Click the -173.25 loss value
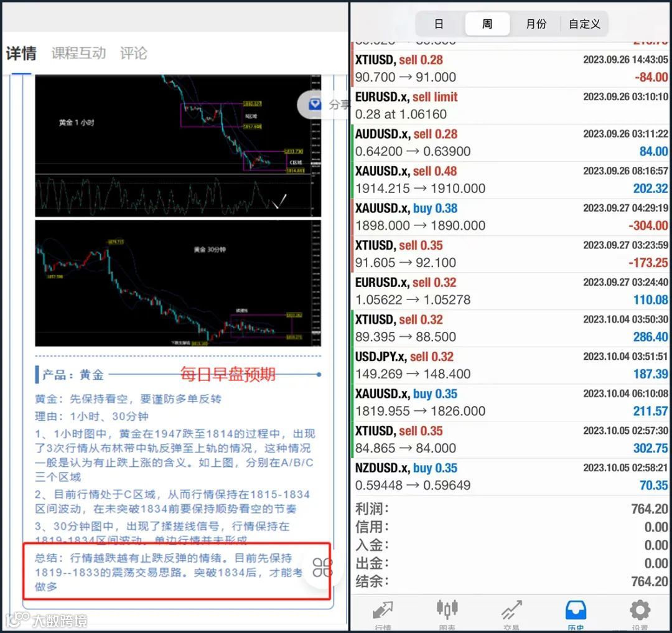 [x=648, y=263]
